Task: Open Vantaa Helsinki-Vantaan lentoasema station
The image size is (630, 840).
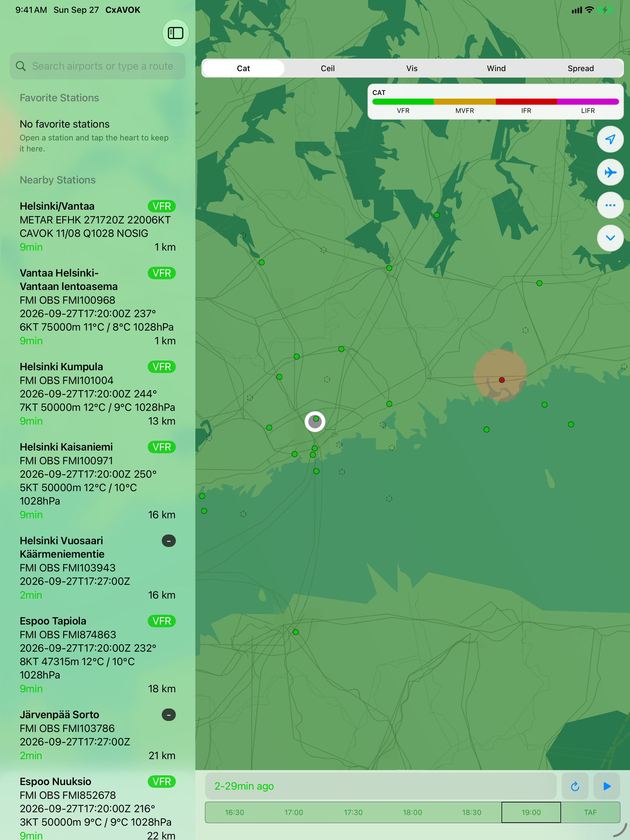Action: pyautogui.click(x=98, y=306)
